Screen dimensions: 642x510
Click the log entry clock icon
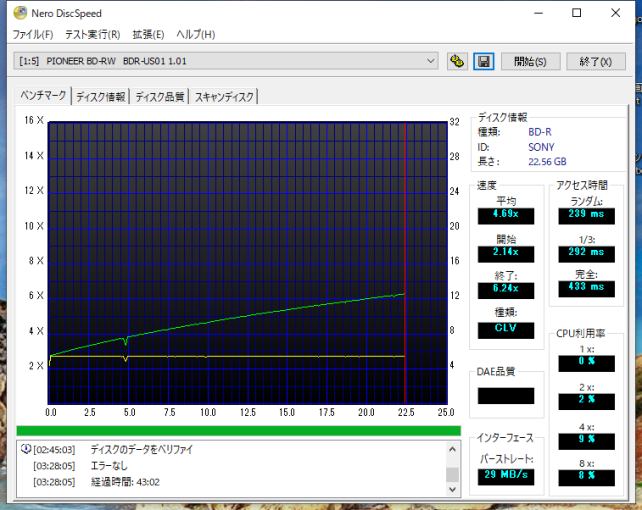(26, 449)
